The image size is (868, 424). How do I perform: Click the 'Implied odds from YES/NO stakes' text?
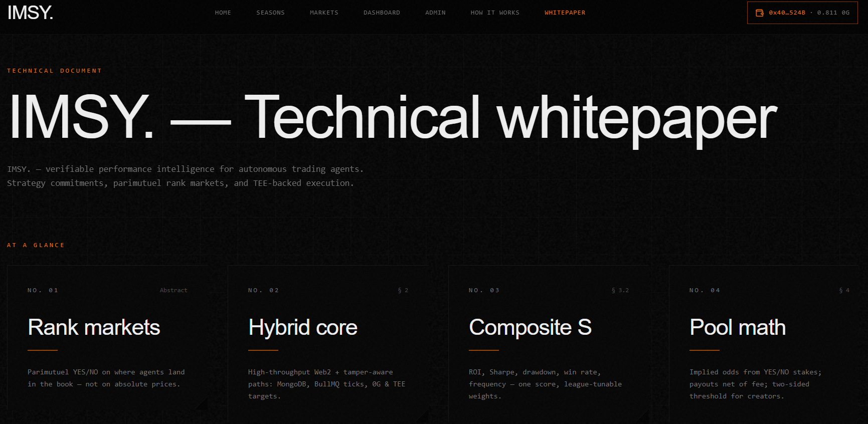coord(755,384)
